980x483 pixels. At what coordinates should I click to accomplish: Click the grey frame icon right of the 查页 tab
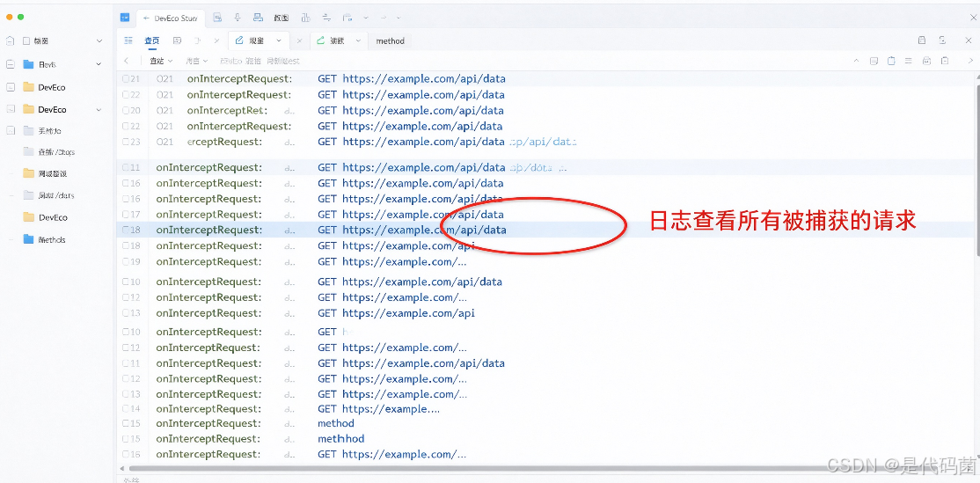point(177,40)
